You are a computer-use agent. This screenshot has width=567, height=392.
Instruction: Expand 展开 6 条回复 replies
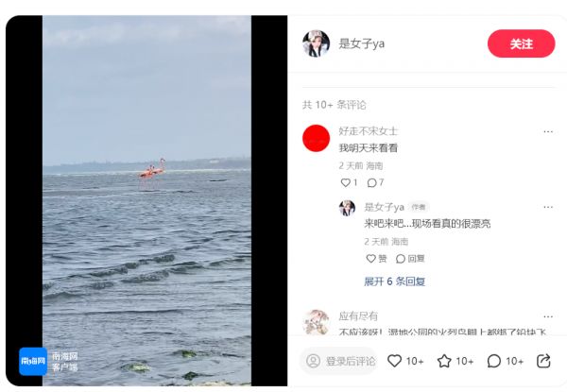coord(394,281)
